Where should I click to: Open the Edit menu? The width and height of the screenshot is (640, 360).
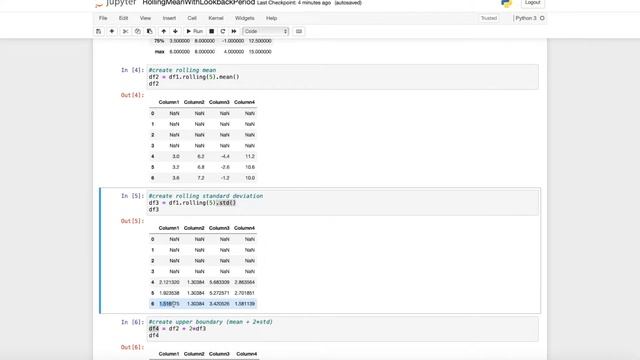[x=123, y=18]
